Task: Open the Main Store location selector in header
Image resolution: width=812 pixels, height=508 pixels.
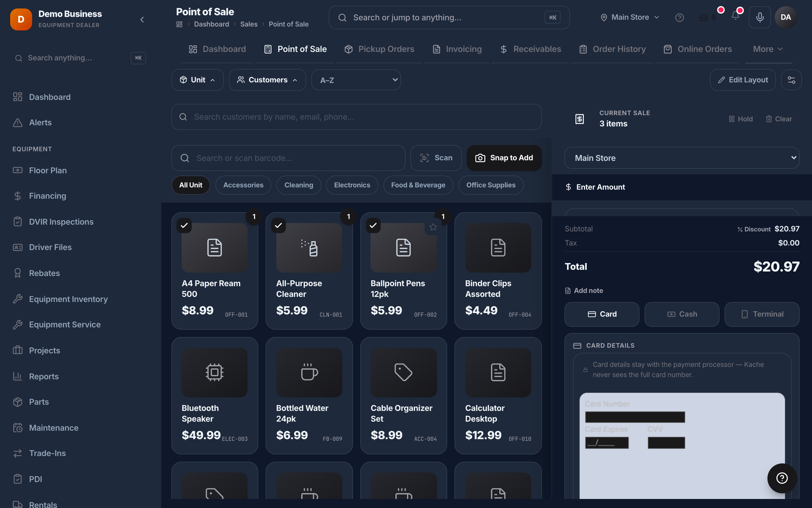Action: pos(630,17)
